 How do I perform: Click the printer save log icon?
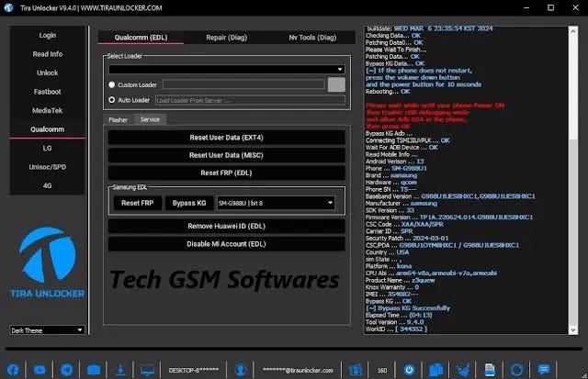click(x=490, y=370)
